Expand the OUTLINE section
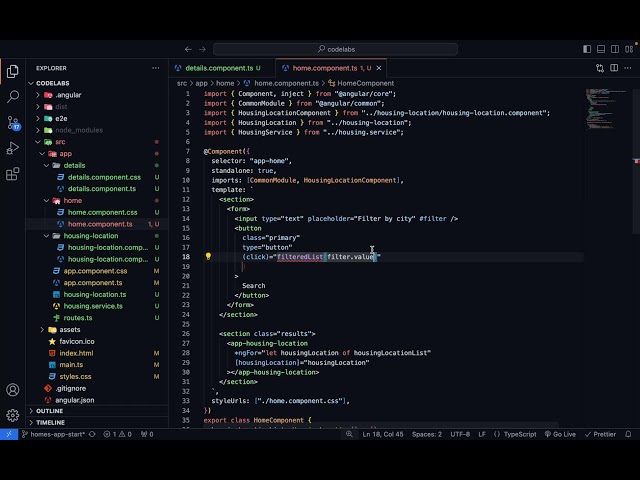Image resolution: width=640 pixels, height=480 pixels. 98,411
